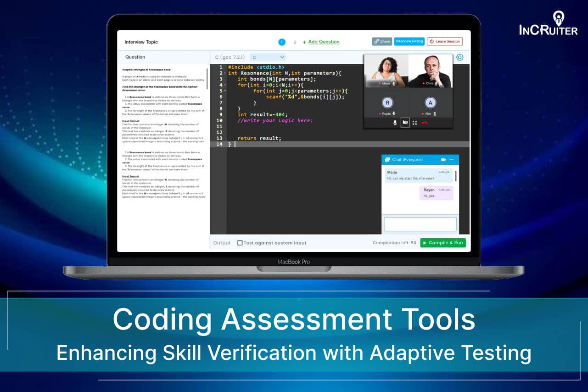Collapse code fold at line 5
The image size is (588, 392).
pos(225,91)
